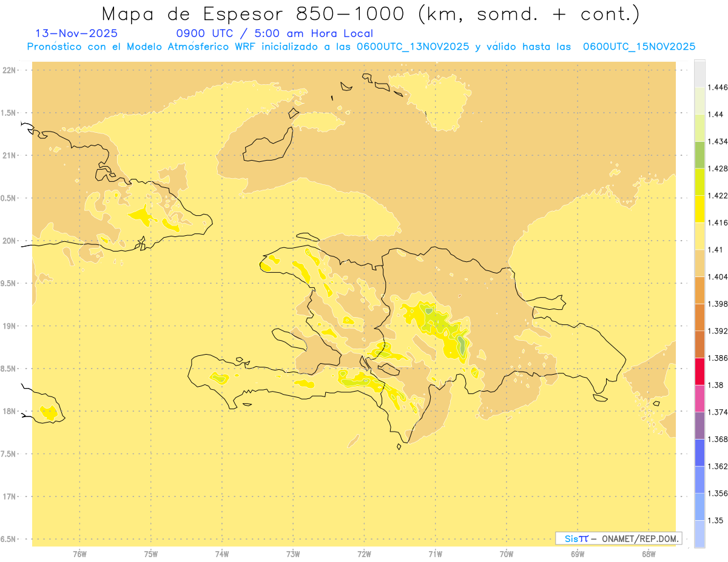Click the 75W longitude axis label
This screenshot has height=562, width=728.
(x=150, y=554)
